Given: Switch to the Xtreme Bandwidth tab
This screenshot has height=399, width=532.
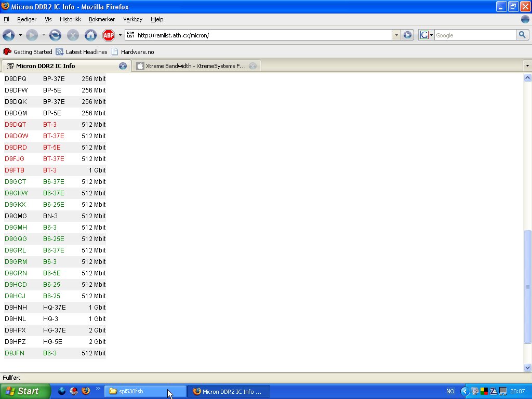Looking at the screenshot, I should point(196,66).
